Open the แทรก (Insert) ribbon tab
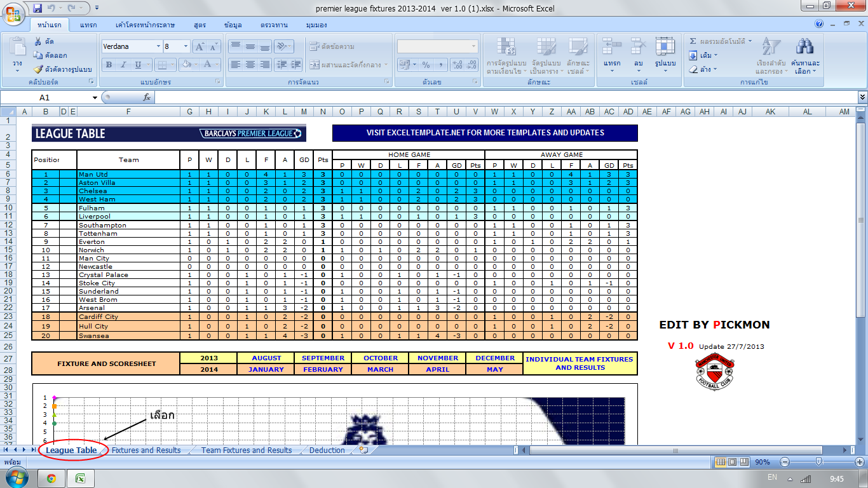 (89, 25)
